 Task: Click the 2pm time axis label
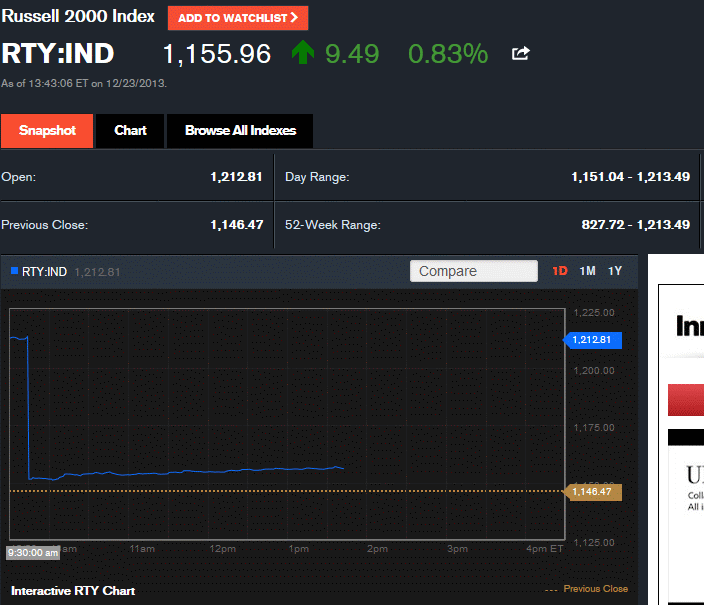click(x=377, y=549)
